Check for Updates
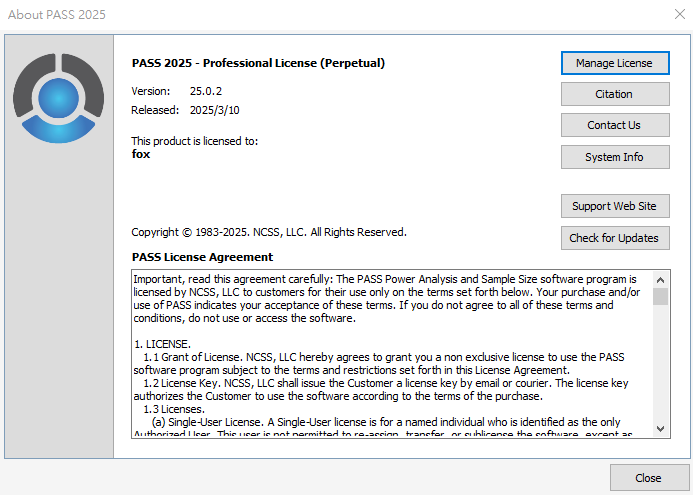693x495 pixels. [615, 238]
